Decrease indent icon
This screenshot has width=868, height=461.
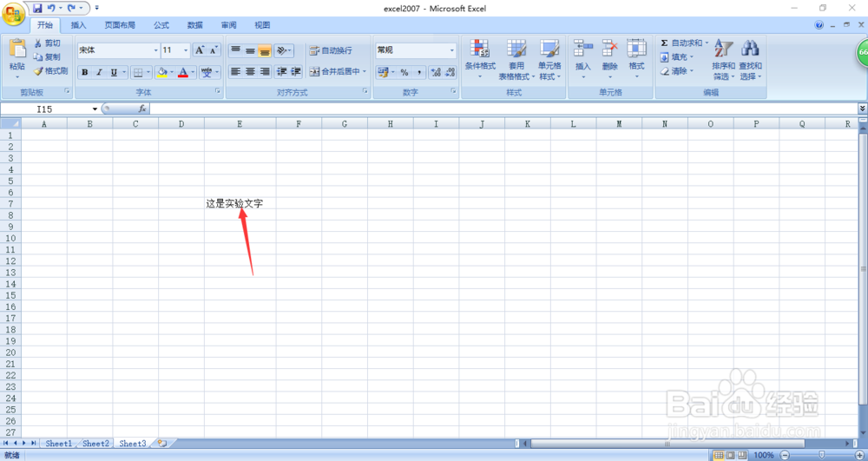click(282, 71)
